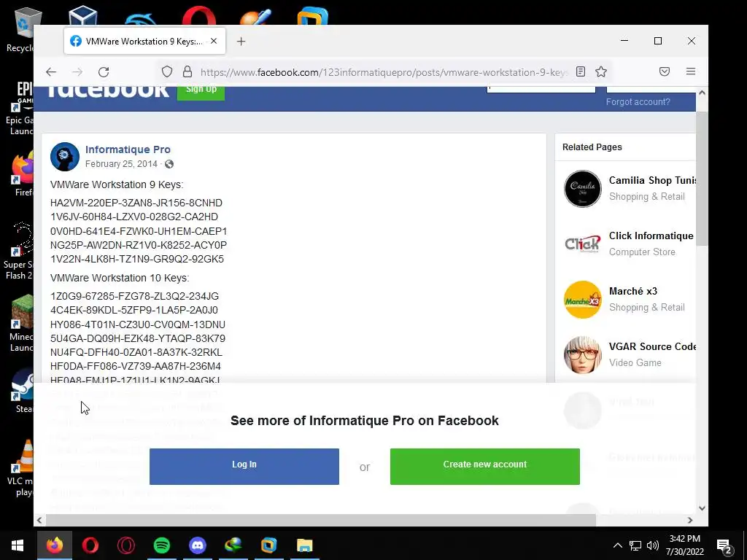Expand the system tray hidden icons chevron
Viewport: 747px width, 560px height.
click(x=617, y=545)
